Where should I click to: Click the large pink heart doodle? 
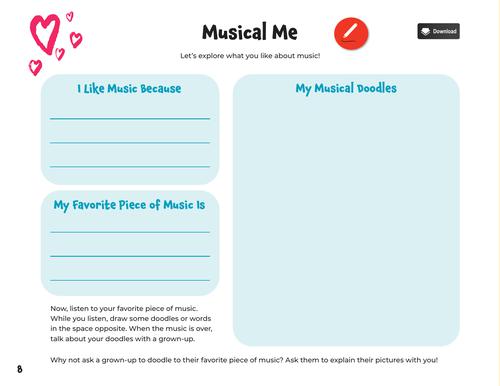45,34
